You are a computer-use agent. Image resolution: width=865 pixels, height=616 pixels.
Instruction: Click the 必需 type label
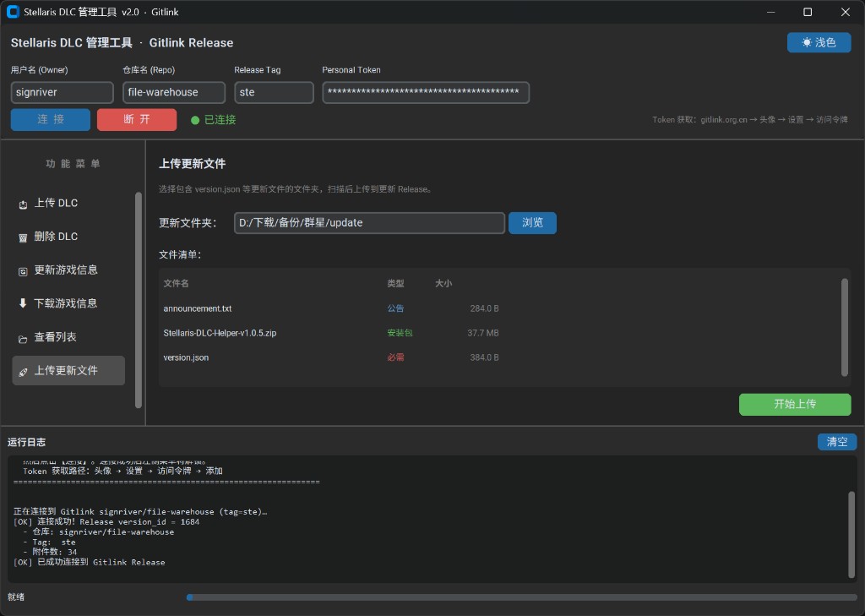[395, 357]
